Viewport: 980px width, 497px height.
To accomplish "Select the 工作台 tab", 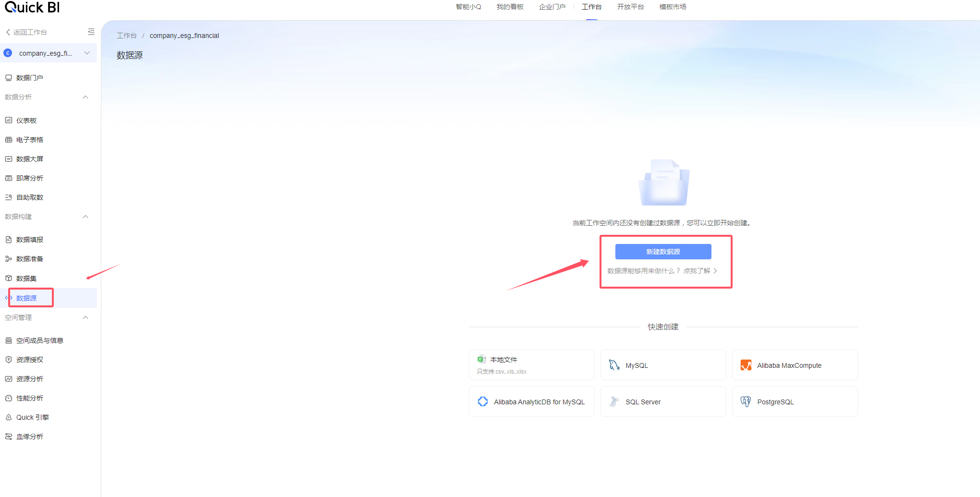I will pyautogui.click(x=592, y=7).
